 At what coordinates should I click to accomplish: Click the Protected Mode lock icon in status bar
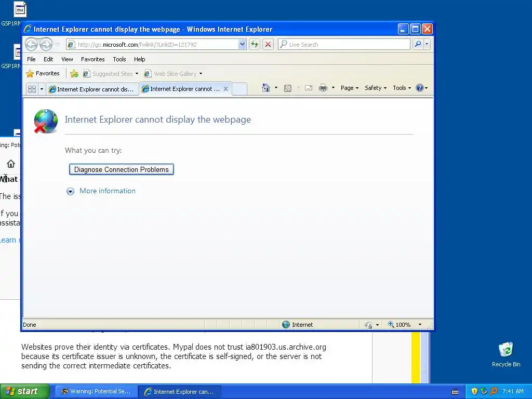coord(368,325)
